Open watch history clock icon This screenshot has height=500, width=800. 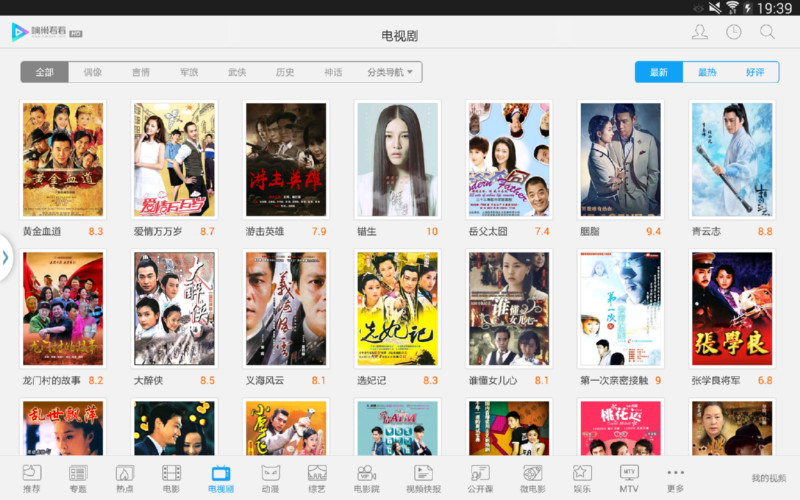[733, 32]
